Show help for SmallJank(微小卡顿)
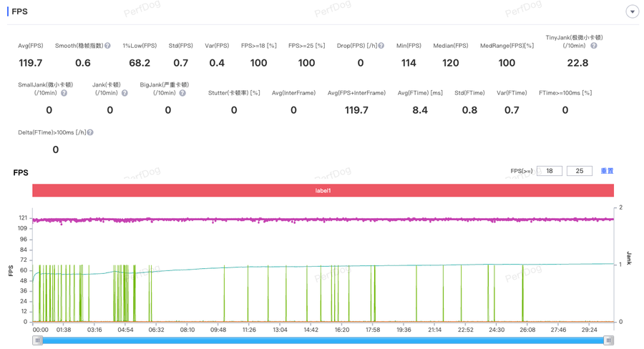 coord(64,93)
